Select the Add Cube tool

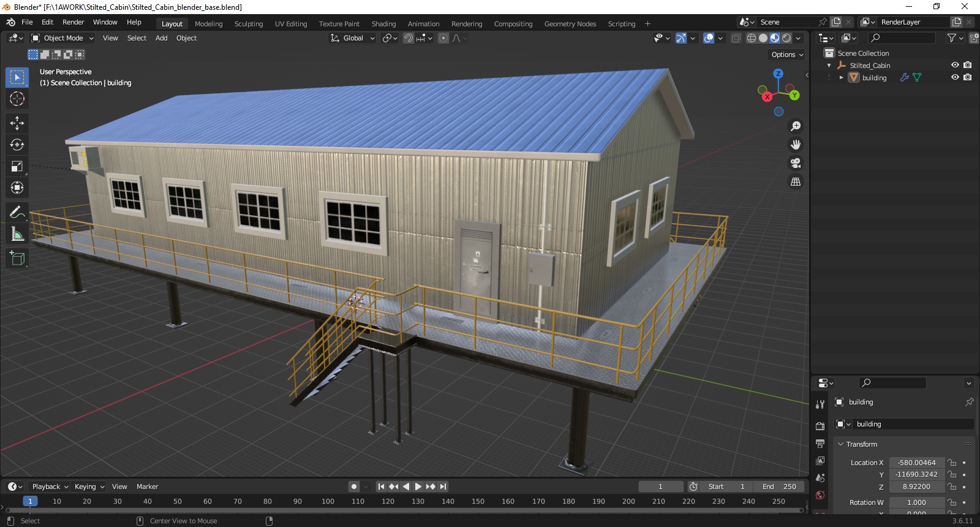coord(17,259)
